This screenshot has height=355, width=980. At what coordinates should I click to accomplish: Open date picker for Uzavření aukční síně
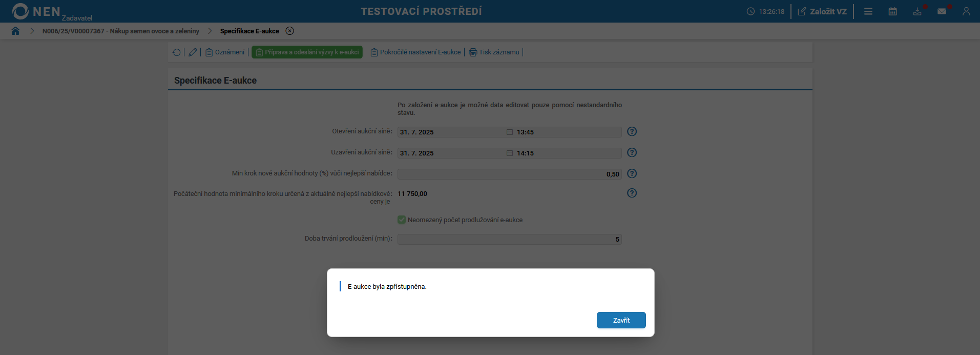tap(510, 153)
